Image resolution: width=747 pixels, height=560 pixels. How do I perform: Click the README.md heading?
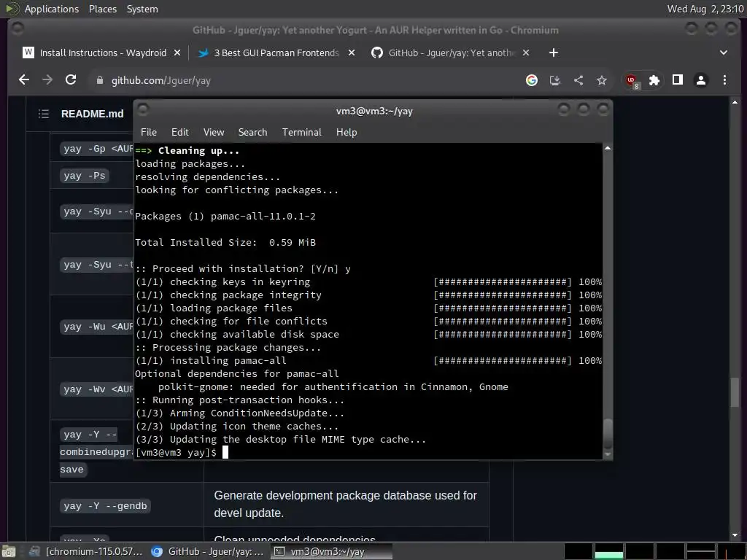(x=92, y=114)
